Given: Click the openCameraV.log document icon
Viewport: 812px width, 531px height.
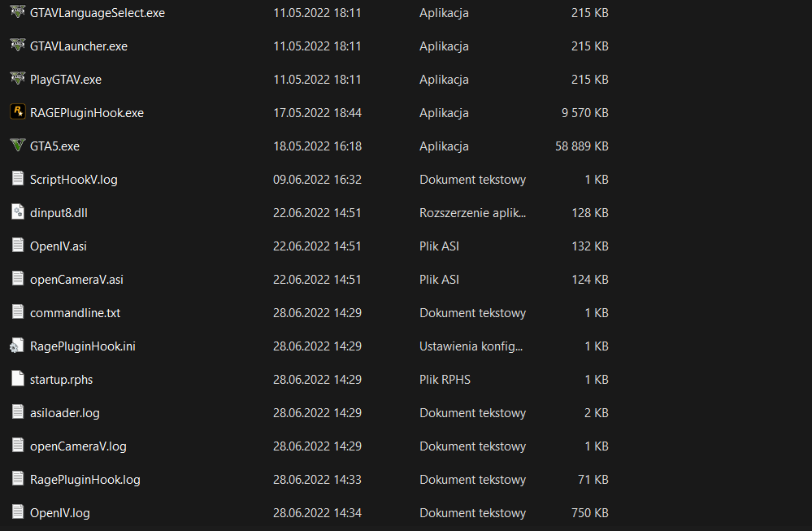Looking at the screenshot, I should click(x=18, y=445).
